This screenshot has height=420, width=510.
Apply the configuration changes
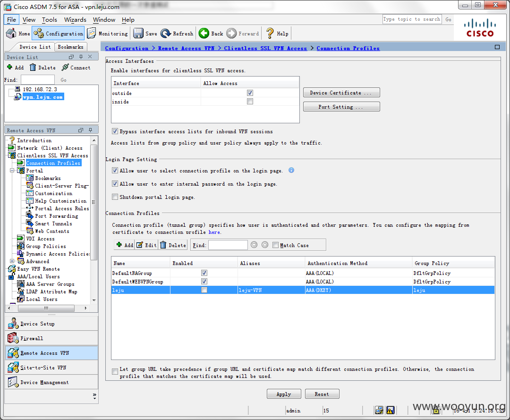point(284,394)
